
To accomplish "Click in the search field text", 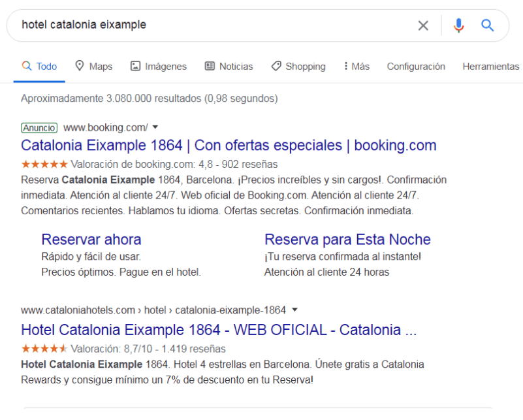I will click(x=84, y=25).
